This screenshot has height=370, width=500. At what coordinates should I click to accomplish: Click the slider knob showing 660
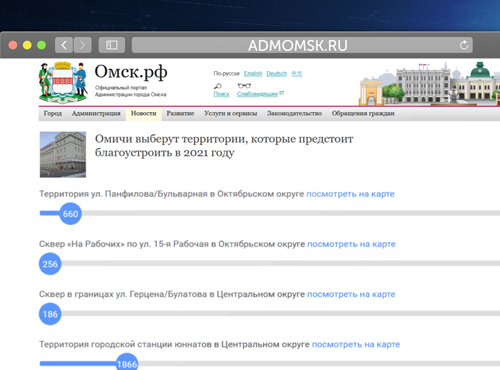coord(70,214)
